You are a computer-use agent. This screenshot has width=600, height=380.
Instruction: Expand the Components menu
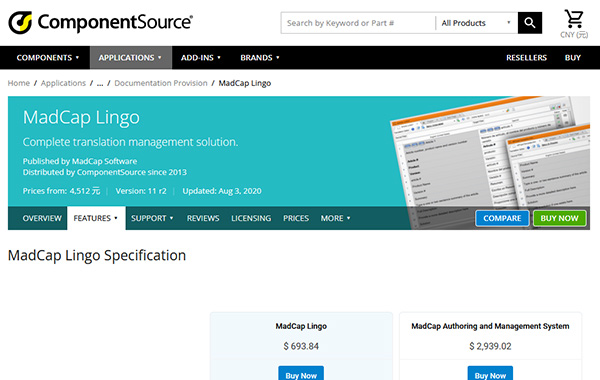click(48, 58)
